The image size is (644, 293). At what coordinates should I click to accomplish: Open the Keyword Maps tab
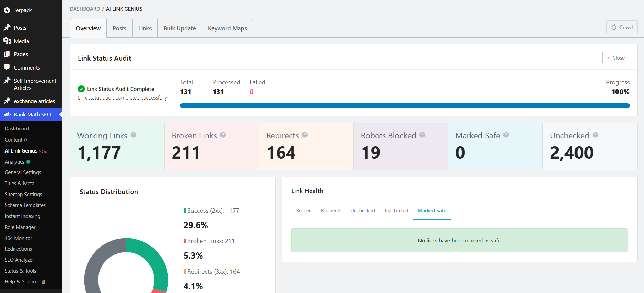coord(227,28)
